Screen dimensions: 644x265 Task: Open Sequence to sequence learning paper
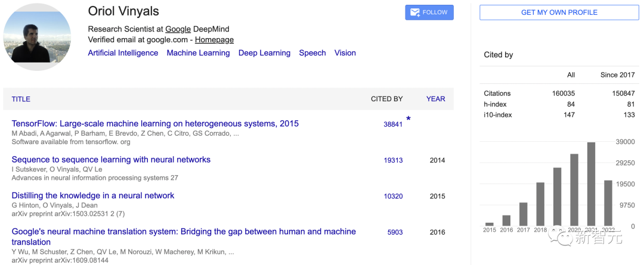coord(111,160)
